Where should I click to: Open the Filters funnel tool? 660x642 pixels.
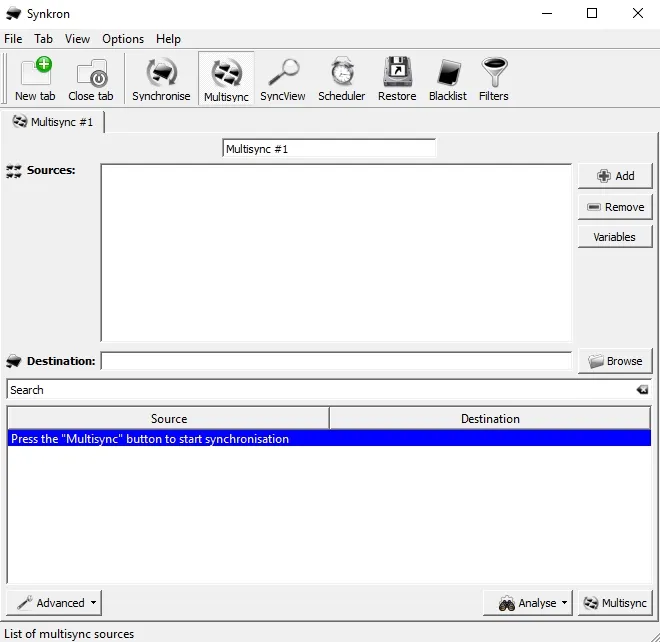point(494,79)
